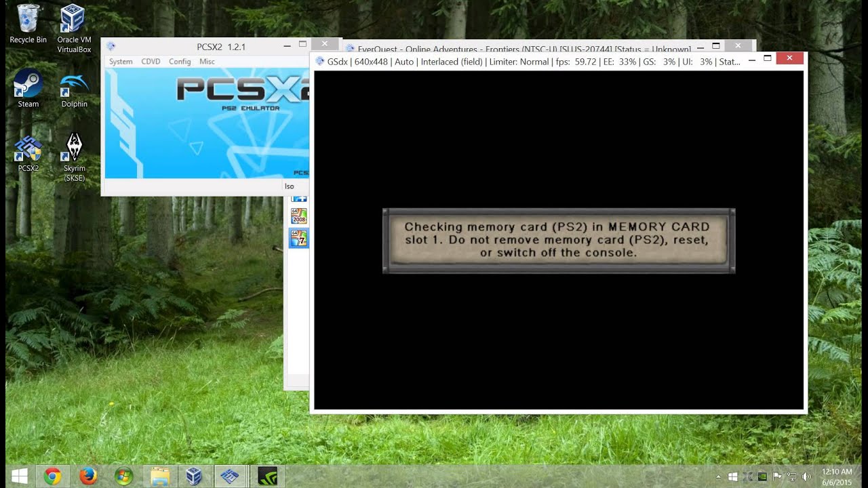Click the memory card checking message box
Viewport: 868px width, 488px height.
(x=559, y=241)
